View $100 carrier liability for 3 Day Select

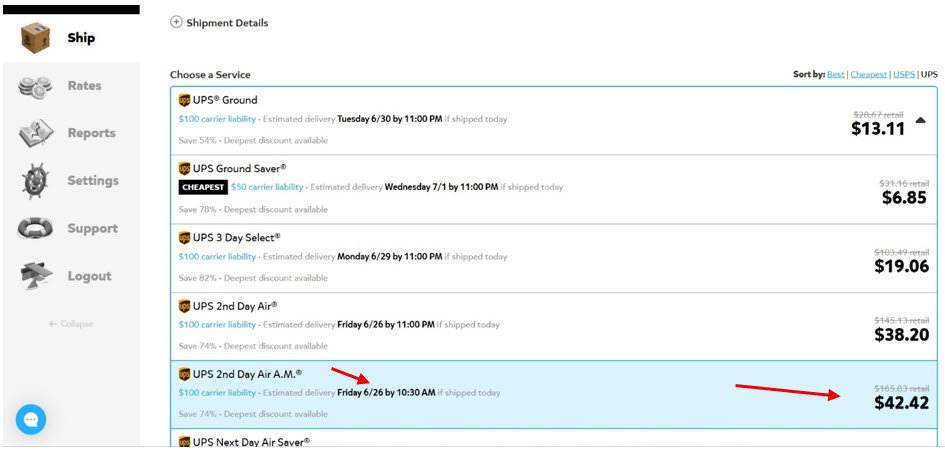click(217, 257)
